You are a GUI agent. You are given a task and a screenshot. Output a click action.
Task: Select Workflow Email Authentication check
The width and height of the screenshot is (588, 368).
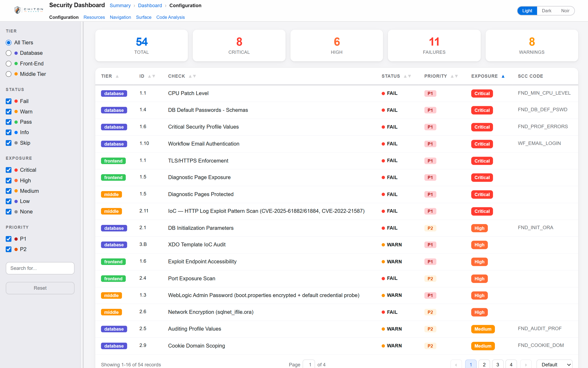(204, 144)
